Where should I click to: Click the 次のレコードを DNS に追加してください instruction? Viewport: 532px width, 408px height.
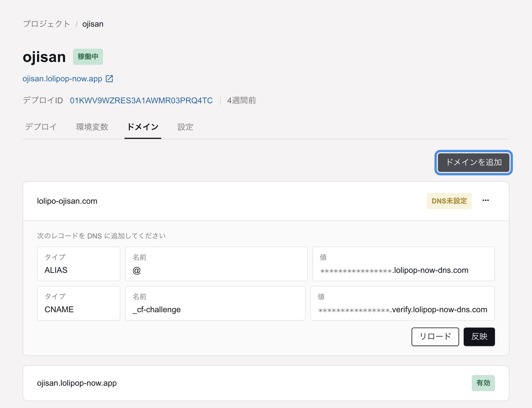(x=101, y=236)
